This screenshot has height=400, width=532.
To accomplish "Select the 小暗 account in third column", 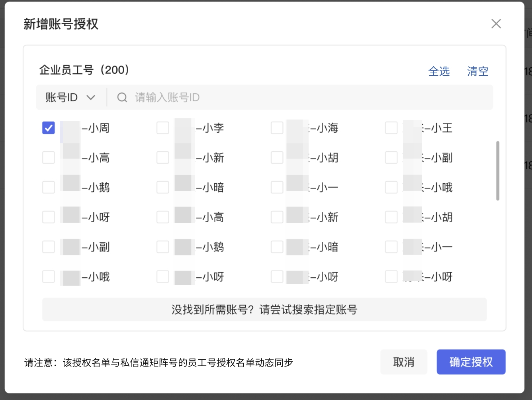I will click(x=277, y=247).
